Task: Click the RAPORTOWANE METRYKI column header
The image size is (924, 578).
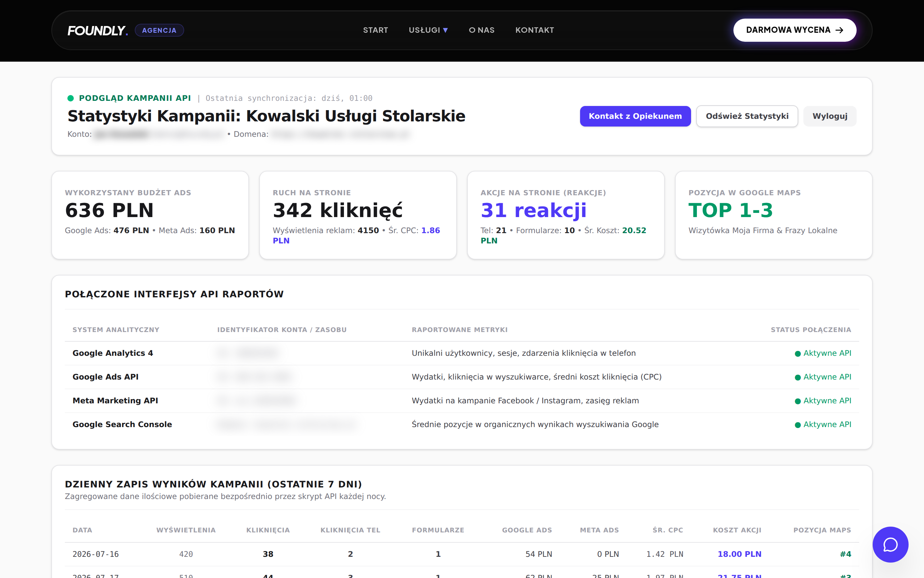Action: tap(460, 330)
